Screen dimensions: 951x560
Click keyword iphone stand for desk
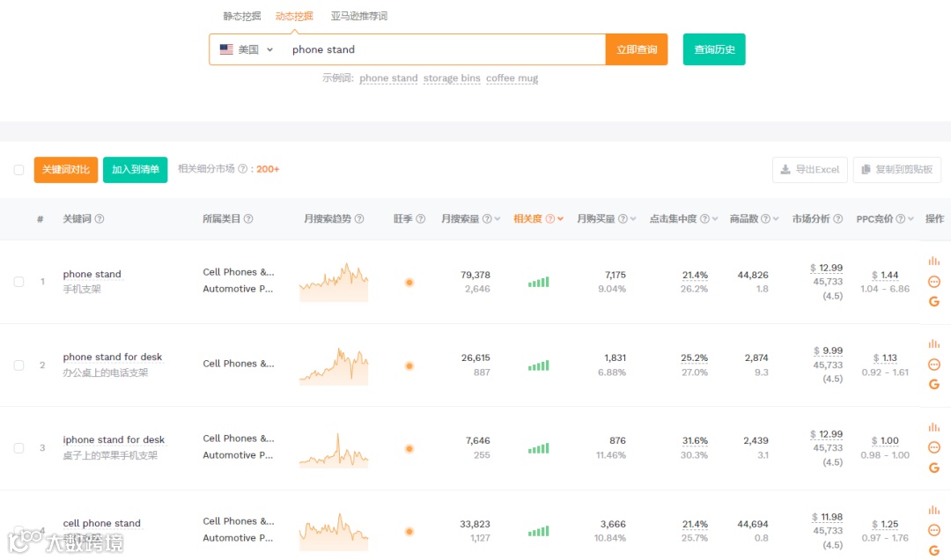pyautogui.click(x=114, y=440)
